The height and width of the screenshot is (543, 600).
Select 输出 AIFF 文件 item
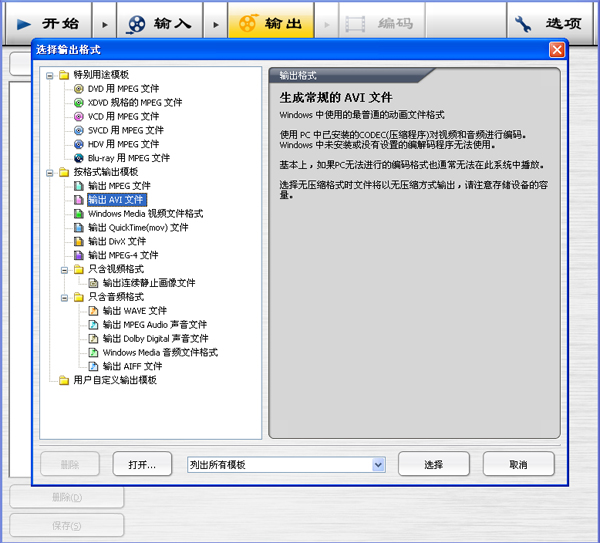pyautogui.click(x=132, y=366)
